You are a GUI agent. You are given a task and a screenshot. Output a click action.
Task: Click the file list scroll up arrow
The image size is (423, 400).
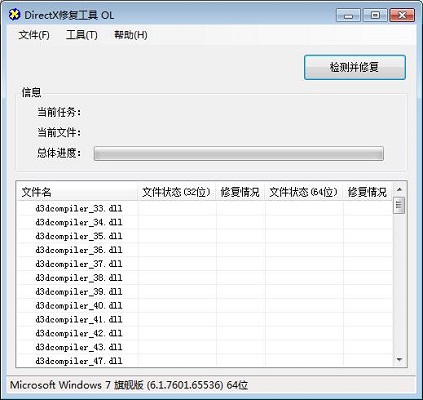pos(399,189)
